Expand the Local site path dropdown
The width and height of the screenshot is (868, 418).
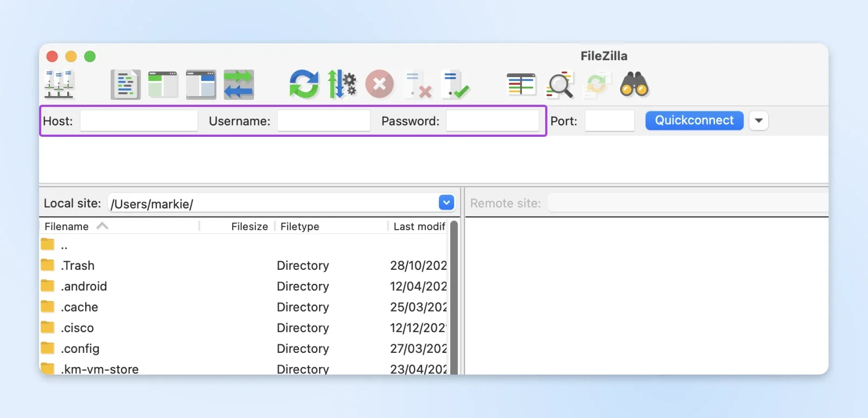coord(446,203)
